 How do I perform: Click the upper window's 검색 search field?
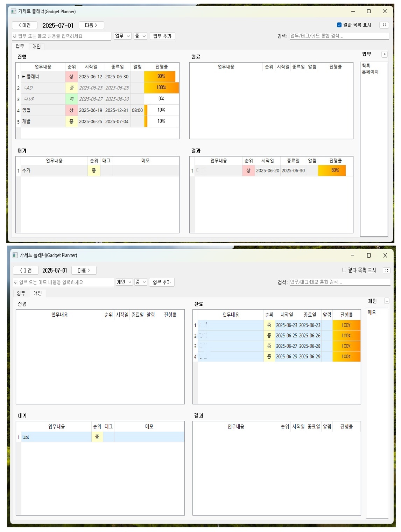[x=339, y=36]
